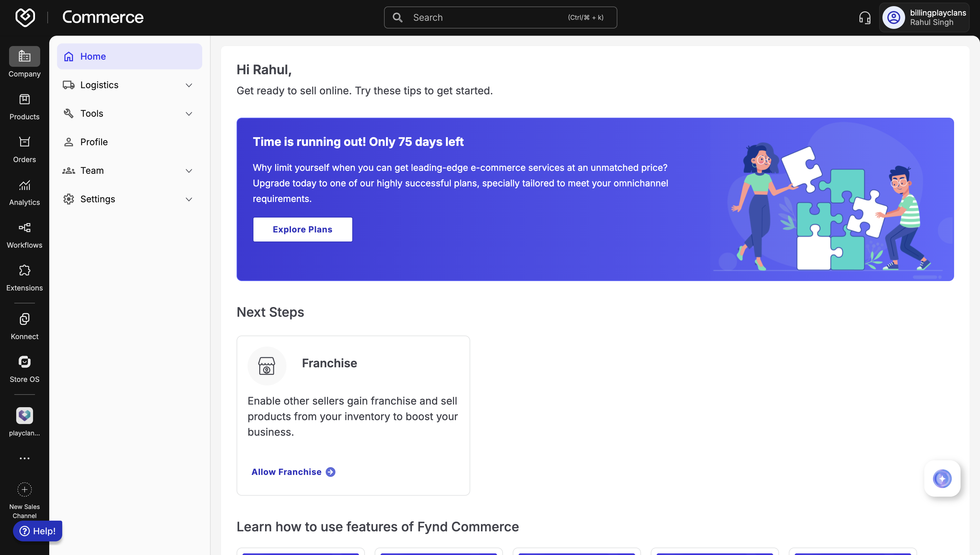Open the Orders section icon
The height and width of the screenshot is (555, 980).
24,142
